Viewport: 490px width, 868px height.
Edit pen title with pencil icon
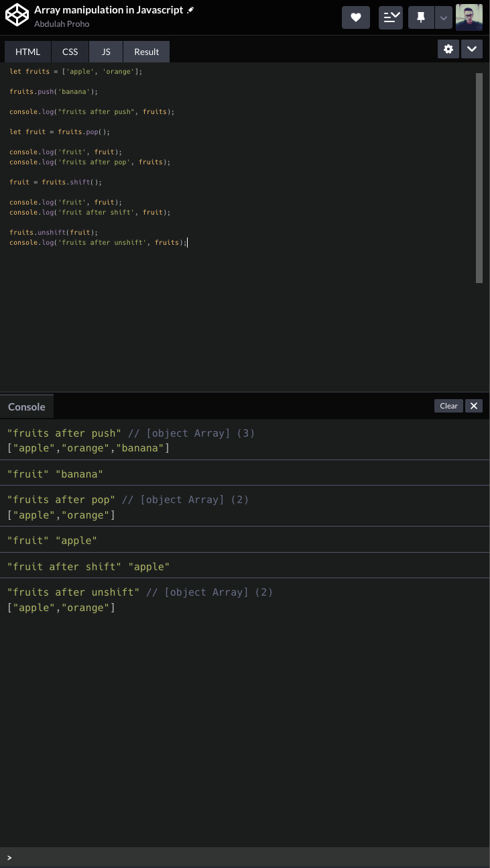click(191, 11)
